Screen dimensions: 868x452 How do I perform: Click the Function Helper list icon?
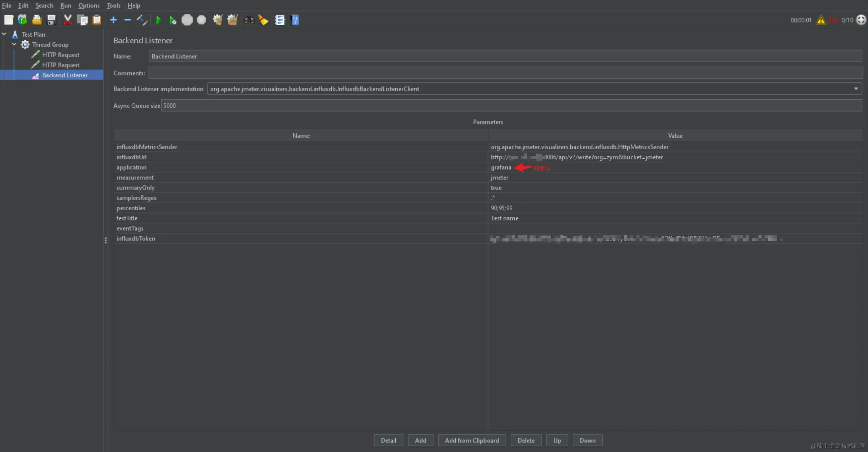[280, 20]
